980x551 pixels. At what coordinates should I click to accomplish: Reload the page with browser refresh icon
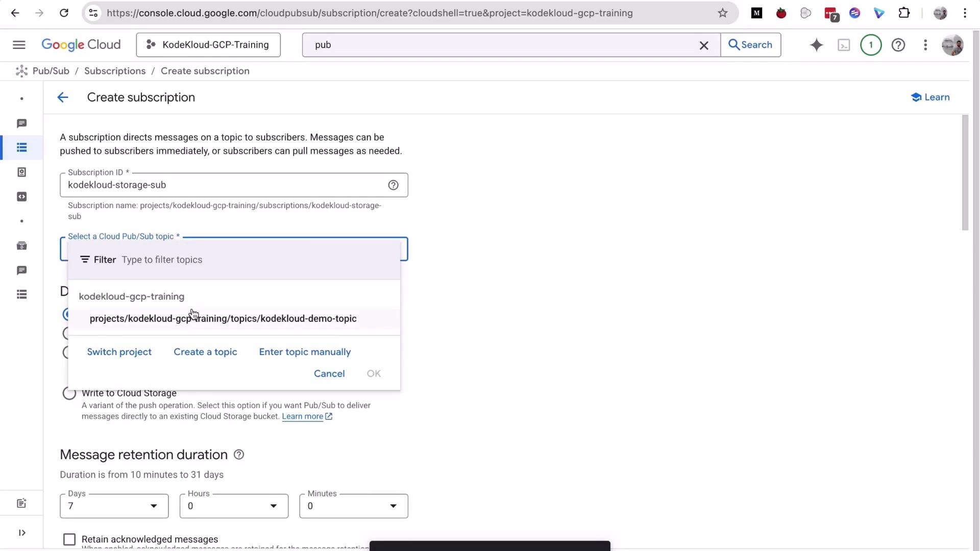64,13
